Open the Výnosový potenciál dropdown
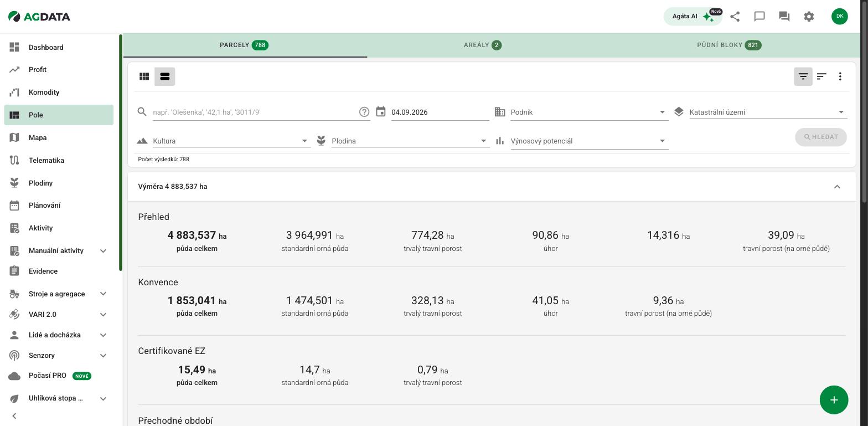868x426 pixels. (590, 141)
